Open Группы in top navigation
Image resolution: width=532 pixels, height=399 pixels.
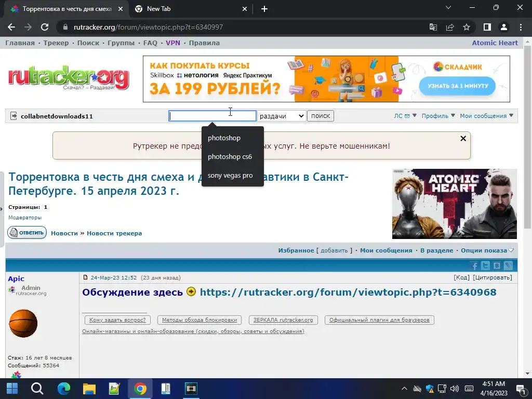click(121, 43)
